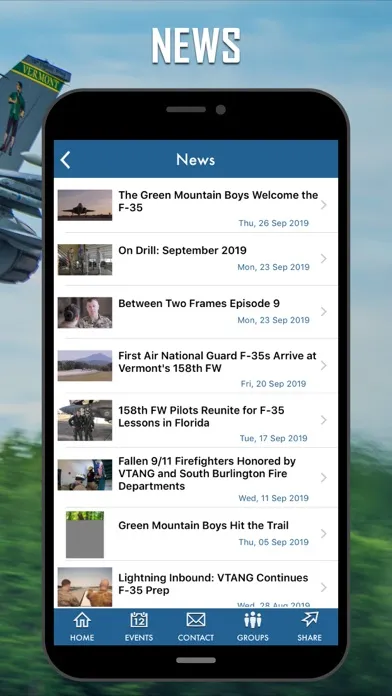Viewport: 392px width, 696px height.
Task: Open chevron for Between Two Frames Episode 9
Action: [x=324, y=312]
